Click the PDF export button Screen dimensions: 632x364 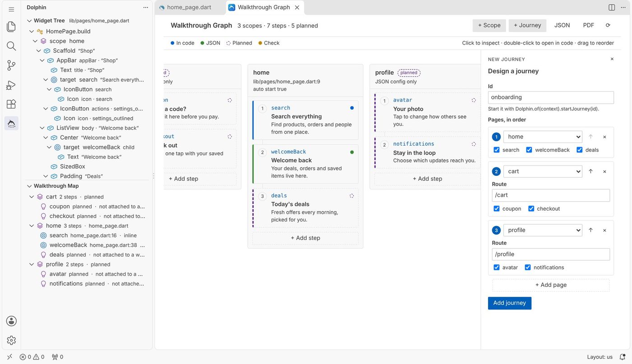click(x=589, y=25)
